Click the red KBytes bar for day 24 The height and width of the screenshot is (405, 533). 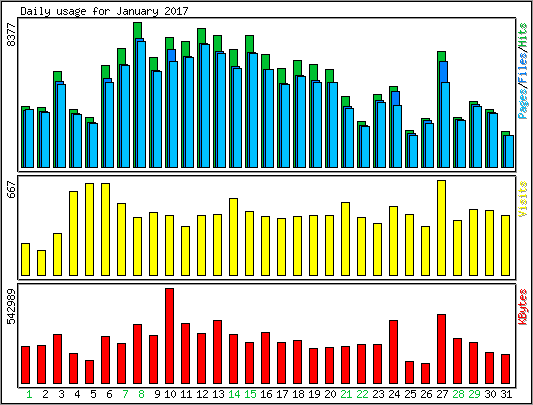pyautogui.click(x=393, y=352)
